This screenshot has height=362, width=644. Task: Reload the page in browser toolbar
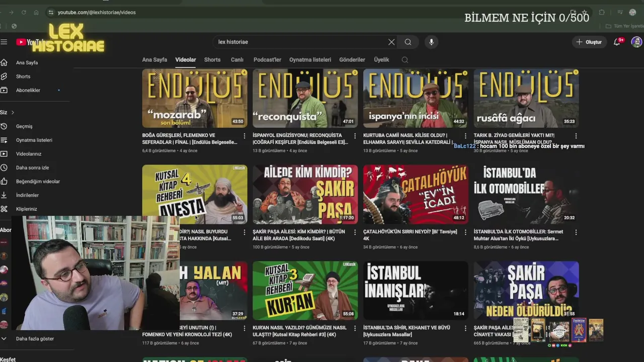tap(23, 12)
